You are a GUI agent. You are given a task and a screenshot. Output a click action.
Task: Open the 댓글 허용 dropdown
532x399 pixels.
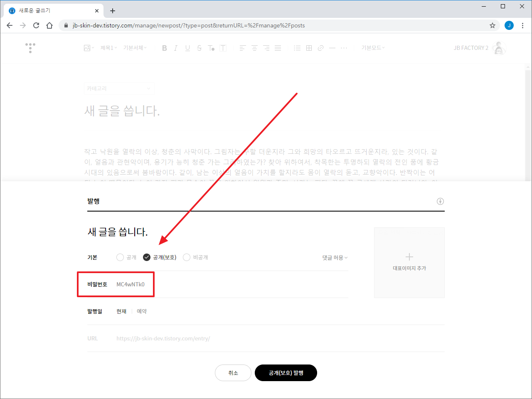pyautogui.click(x=335, y=258)
